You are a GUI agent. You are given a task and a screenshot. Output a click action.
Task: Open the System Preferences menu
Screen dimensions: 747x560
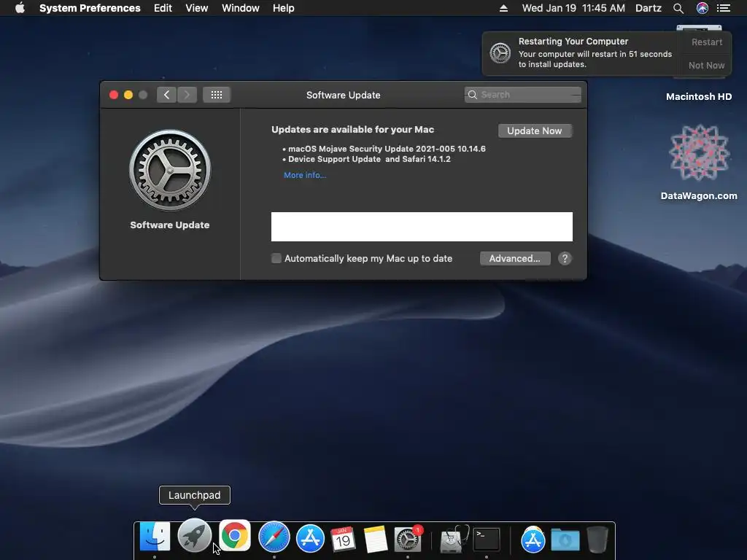[x=90, y=8]
